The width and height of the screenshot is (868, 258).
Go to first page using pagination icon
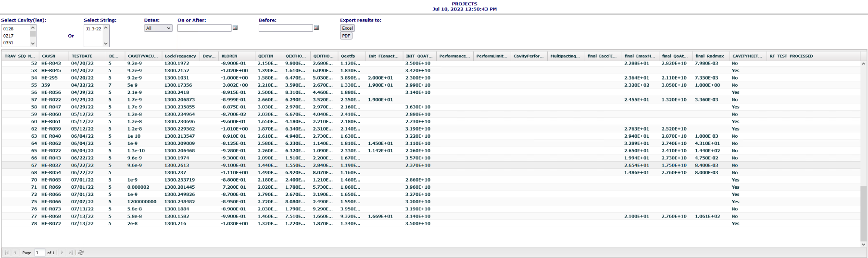coord(7,252)
